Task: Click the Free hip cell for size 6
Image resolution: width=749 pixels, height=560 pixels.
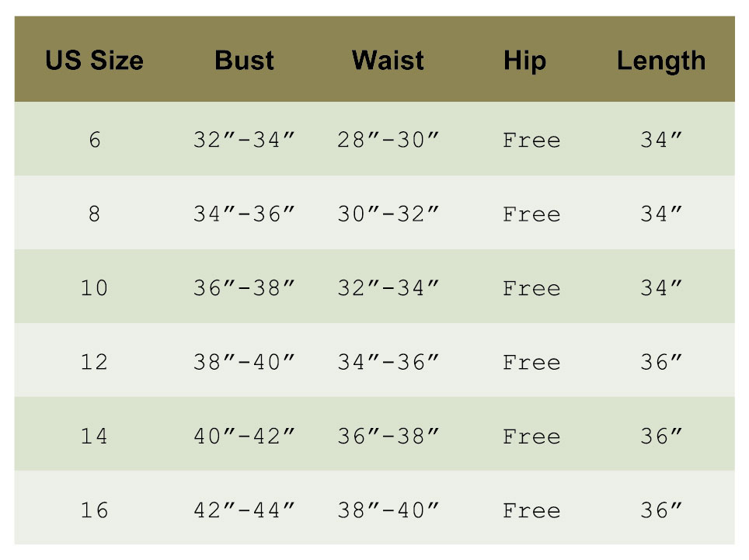Action: click(x=531, y=141)
